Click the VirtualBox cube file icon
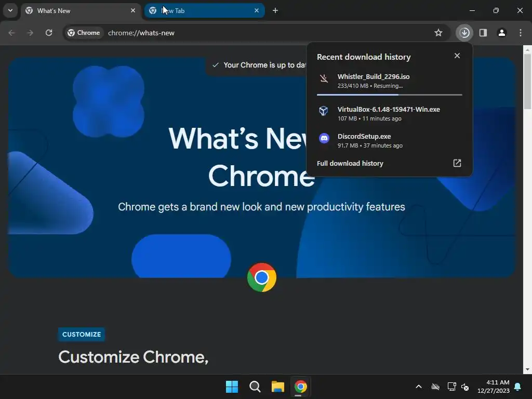Screen dimensions: 532x399 coord(324,111)
